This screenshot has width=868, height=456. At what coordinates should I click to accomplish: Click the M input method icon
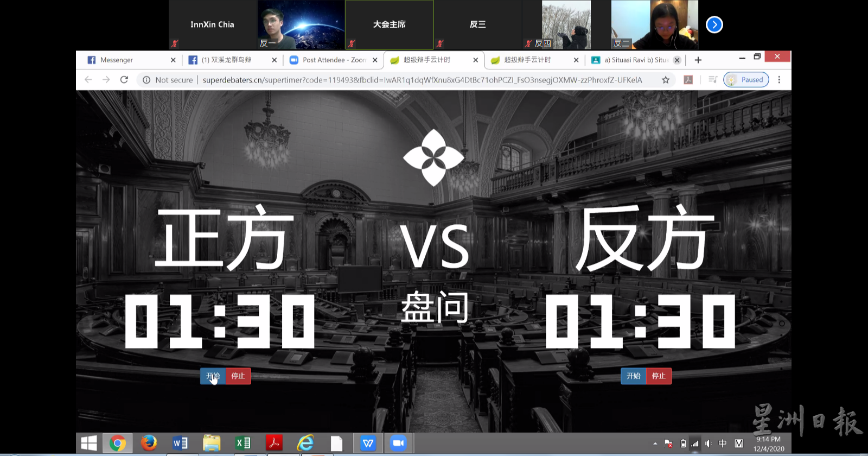tap(739, 444)
